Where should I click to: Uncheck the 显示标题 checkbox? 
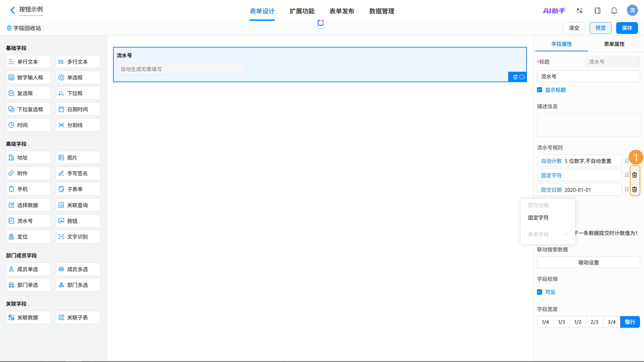pyautogui.click(x=540, y=90)
